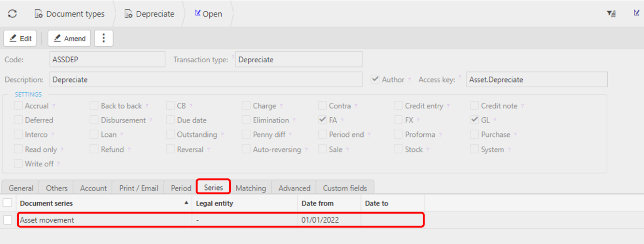Enable the Charge checkbox
The height and width of the screenshot is (244, 644).
click(246, 106)
